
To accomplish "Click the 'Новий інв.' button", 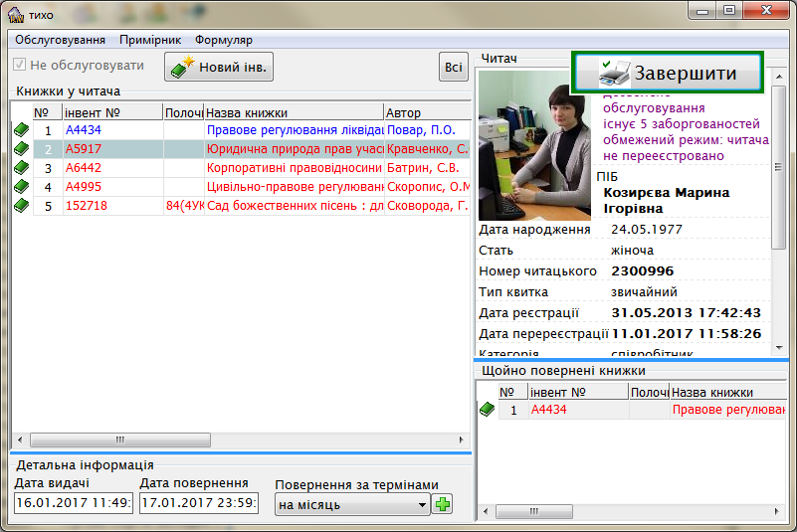I will click(x=219, y=67).
